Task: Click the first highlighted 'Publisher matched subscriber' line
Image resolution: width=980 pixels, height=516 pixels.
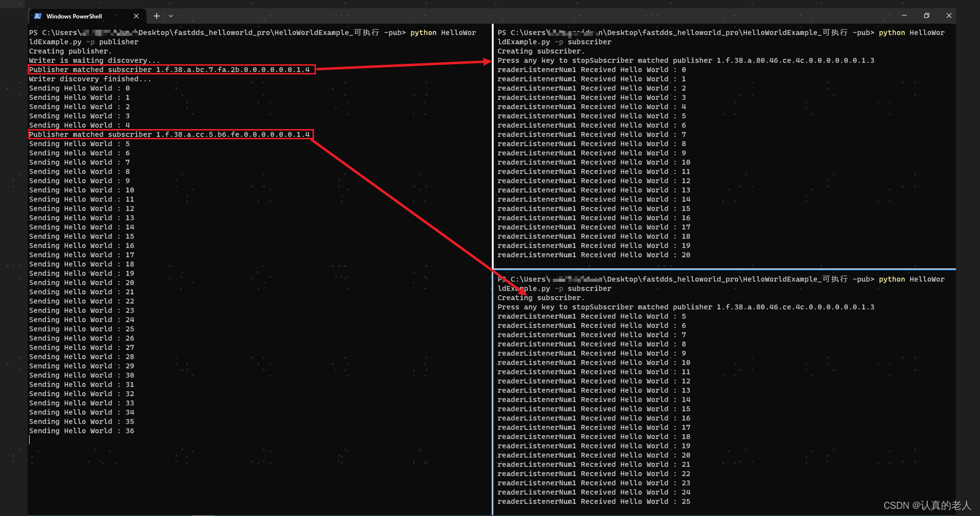Action: coord(169,69)
